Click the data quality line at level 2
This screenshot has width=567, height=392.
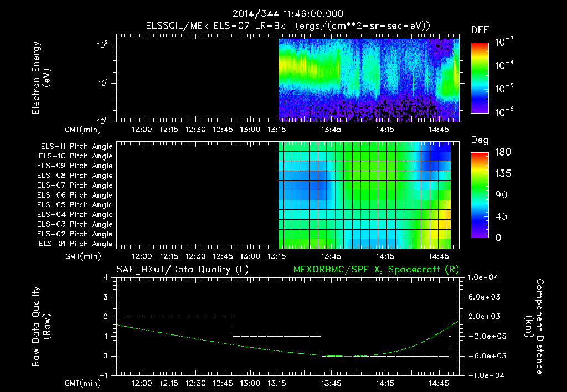pyautogui.click(x=179, y=317)
